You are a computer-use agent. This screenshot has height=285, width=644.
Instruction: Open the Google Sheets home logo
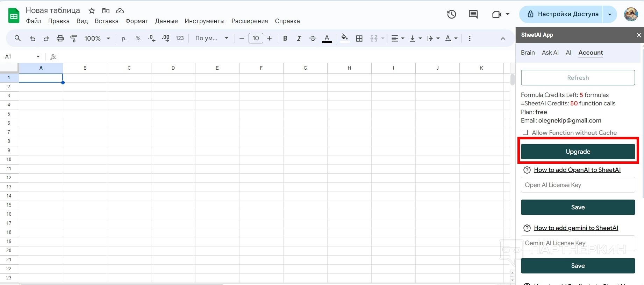tap(14, 16)
